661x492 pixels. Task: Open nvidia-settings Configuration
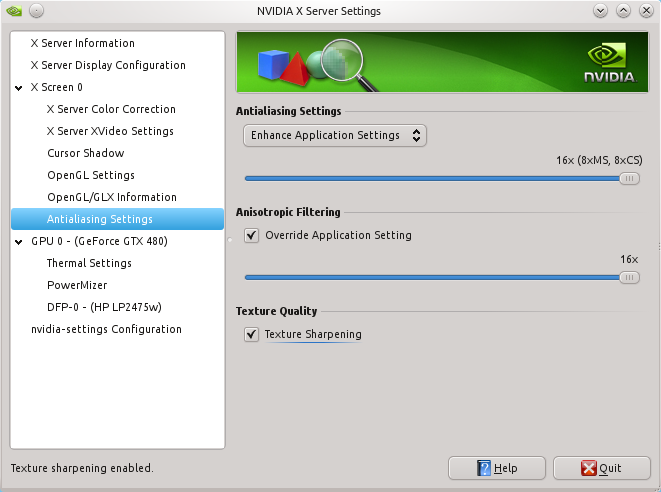(x=106, y=329)
